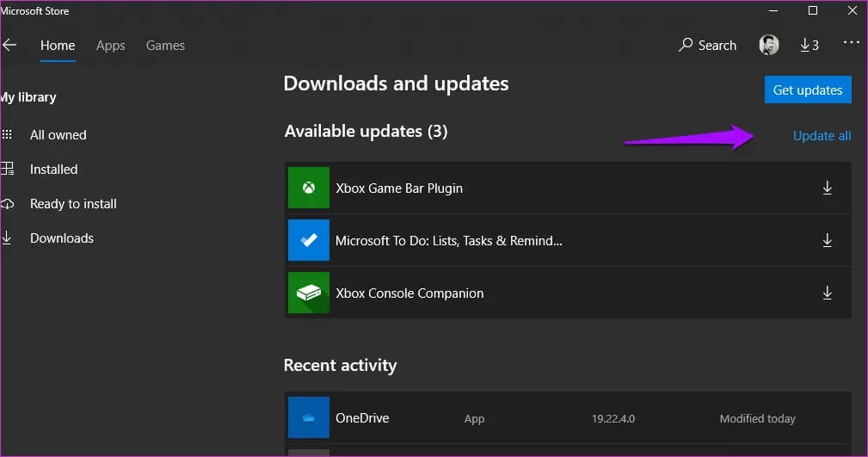Open Downloads in the library sidebar
Viewport: 868px width, 457px height.
[x=61, y=238]
